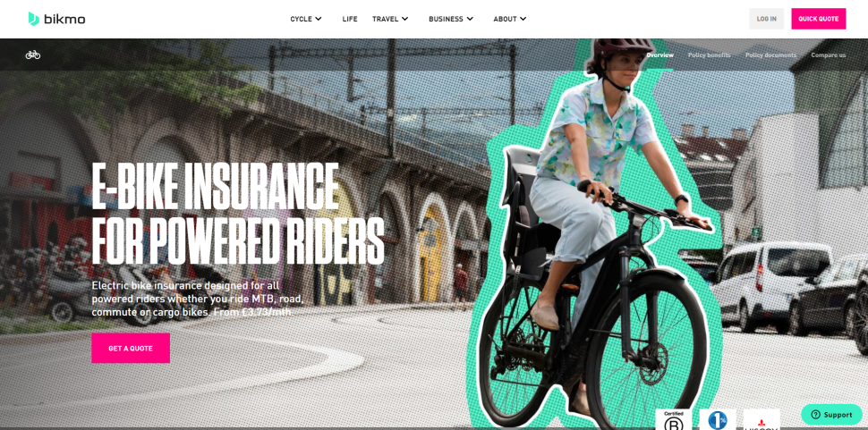Select the Compare us link
Viewport: 868px width, 430px height.
coord(828,55)
